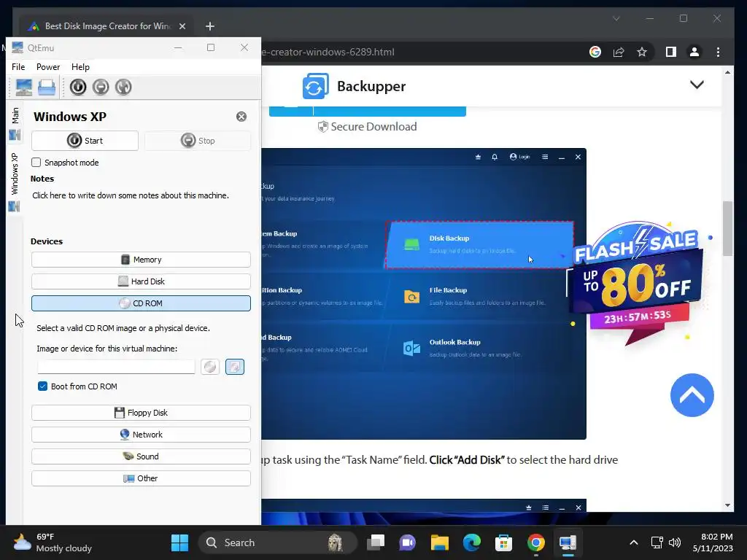Open the volume icon in system tray
This screenshot has width=747, height=560.
(x=675, y=542)
